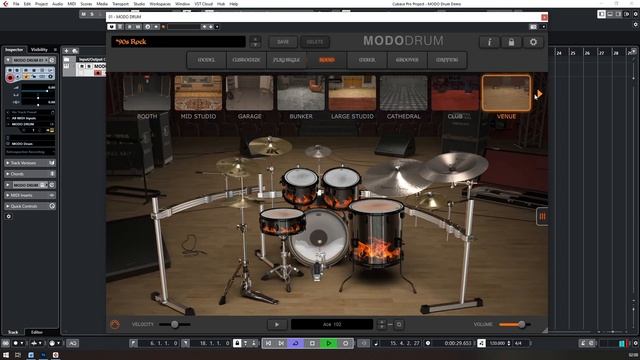The image size is (640, 360).
Task: Toggle the metronome click in transport bar
Action: point(583,343)
